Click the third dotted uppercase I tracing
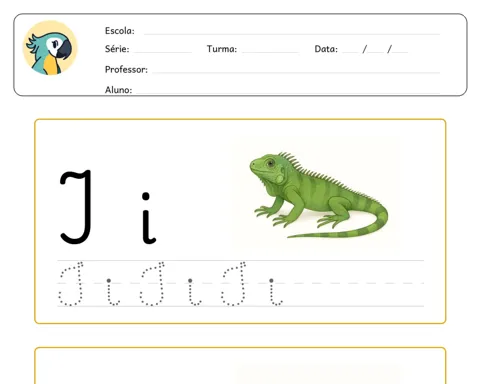480x384 pixels. (x=234, y=284)
